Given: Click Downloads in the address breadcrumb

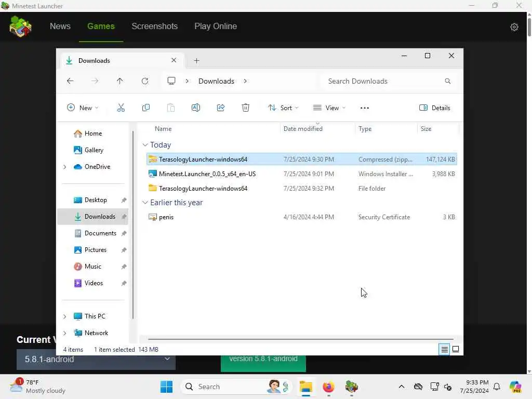Looking at the screenshot, I should [x=216, y=81].
